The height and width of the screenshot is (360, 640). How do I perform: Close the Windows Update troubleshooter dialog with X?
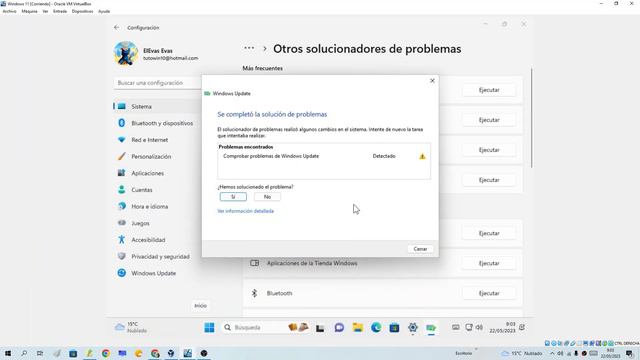(x=432, y=81)
